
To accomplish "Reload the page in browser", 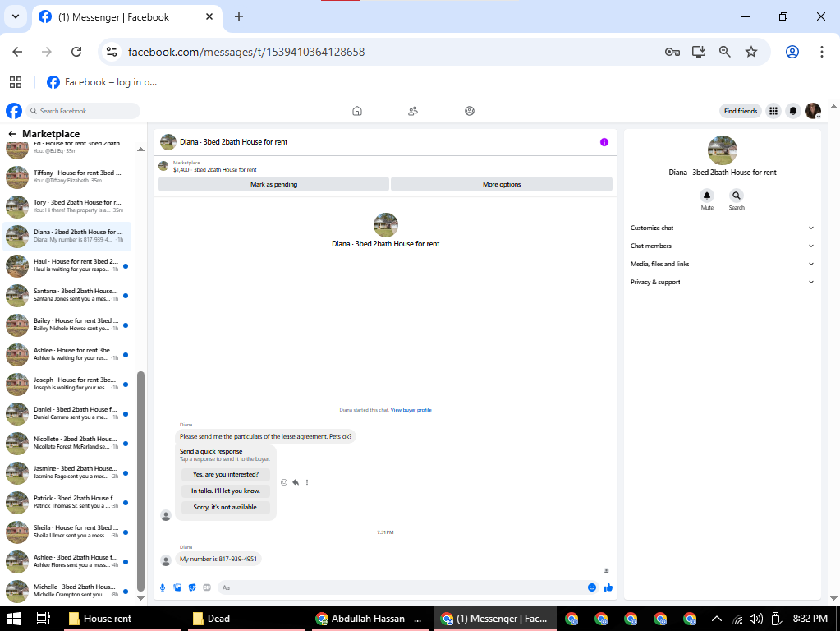I will (x=76, y=52).
